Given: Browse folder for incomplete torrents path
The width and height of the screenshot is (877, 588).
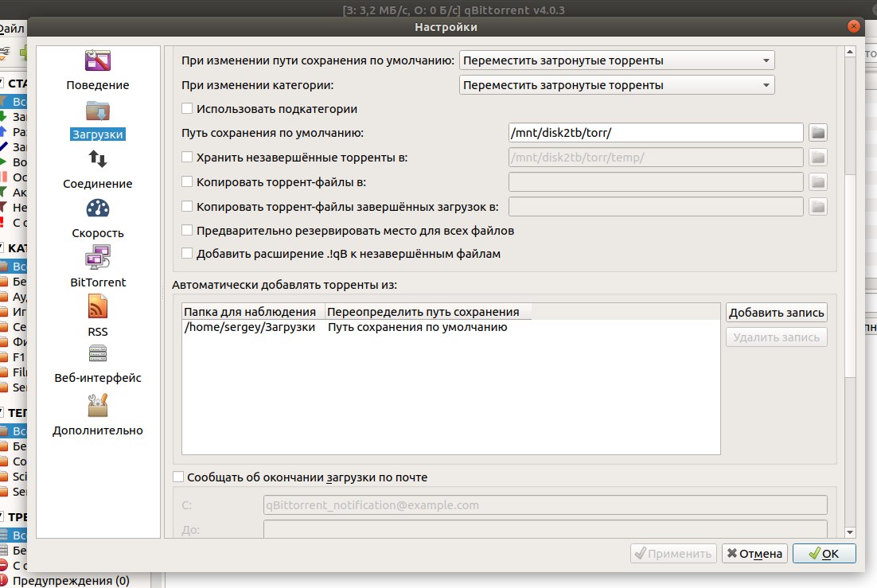Looking at the screenshot, I should (818, 158).
